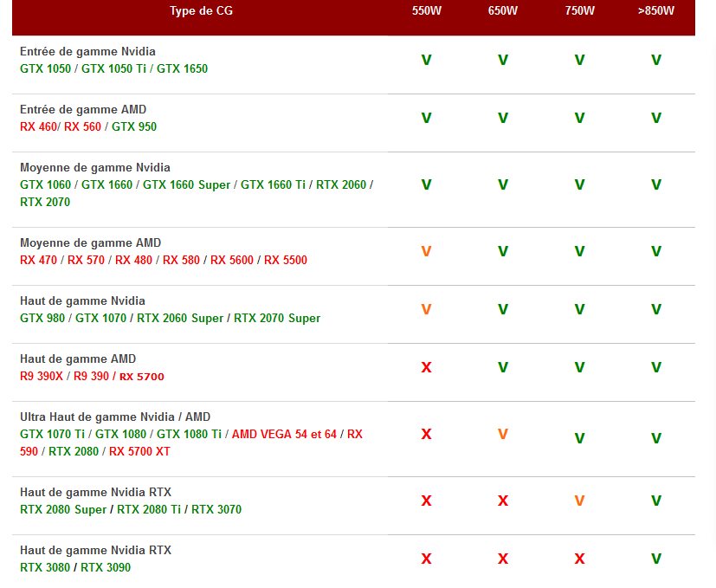Click the GTX 1060 card name
This screenshot has height=588, width=716.
tap(46, 185)
